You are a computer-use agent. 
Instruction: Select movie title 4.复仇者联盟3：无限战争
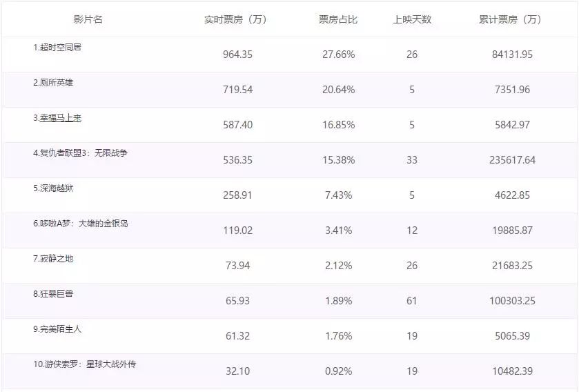[80, 153]
